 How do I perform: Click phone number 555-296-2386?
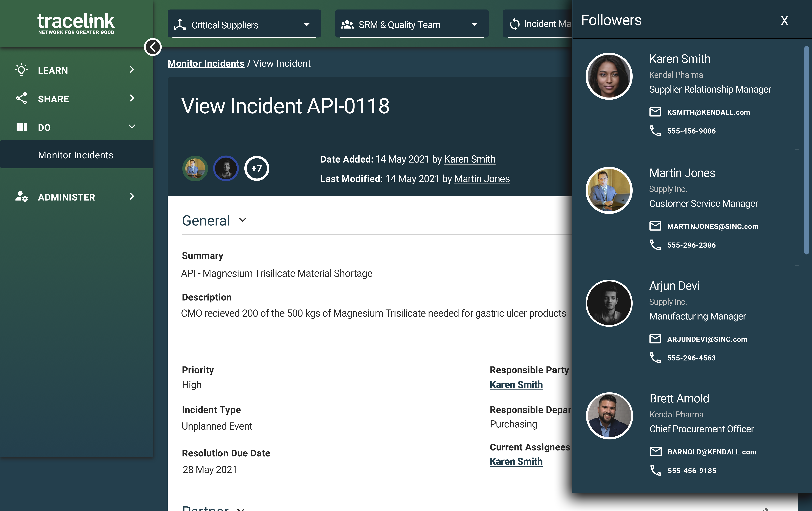tap(691, 245)
